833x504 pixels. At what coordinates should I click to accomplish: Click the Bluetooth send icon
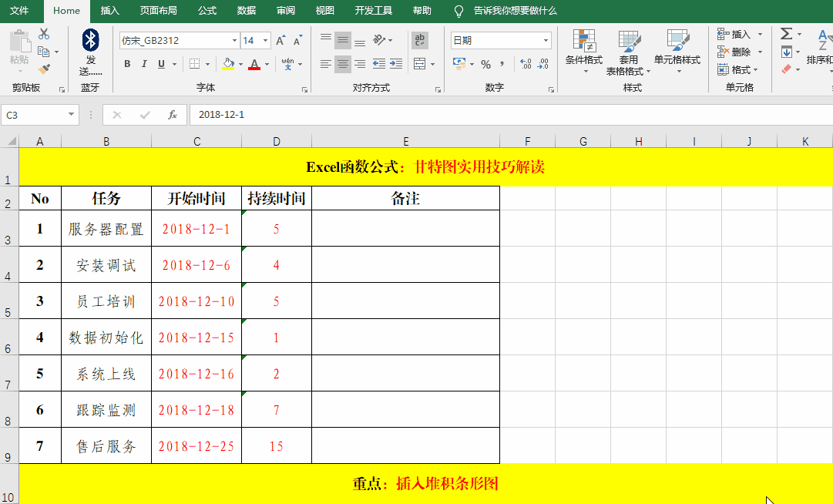pos(91,41)
